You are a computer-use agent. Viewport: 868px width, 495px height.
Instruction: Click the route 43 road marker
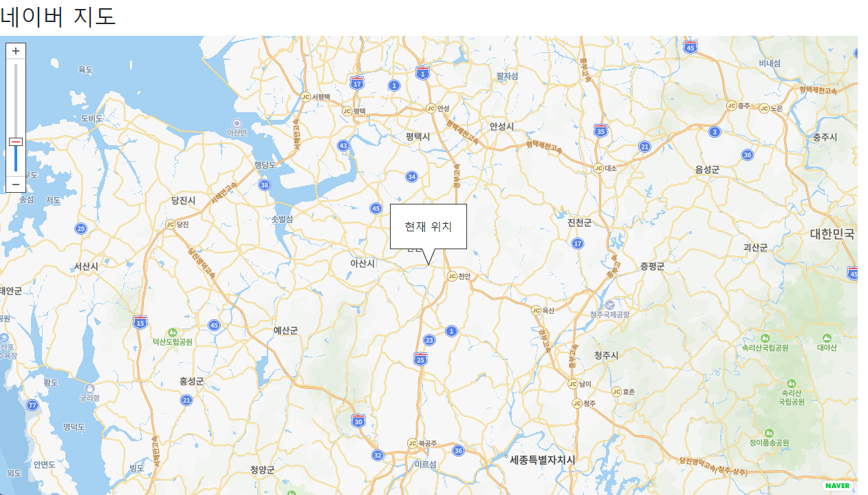click(343, 146)
